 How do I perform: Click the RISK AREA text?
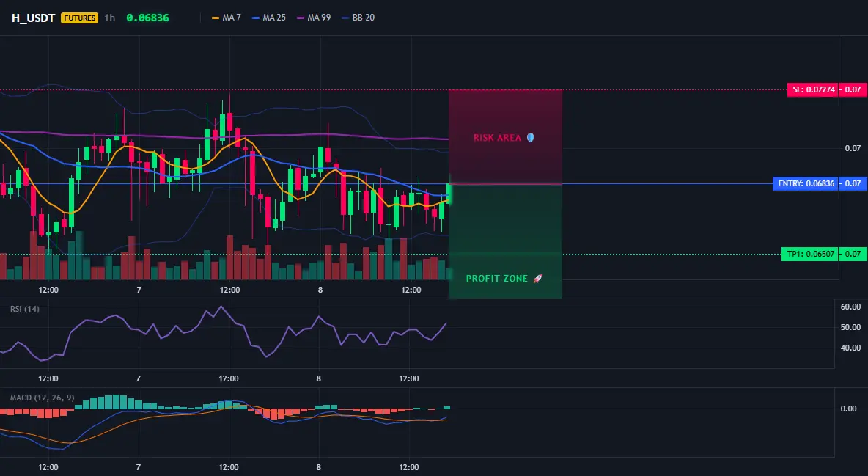pos(497,138)
